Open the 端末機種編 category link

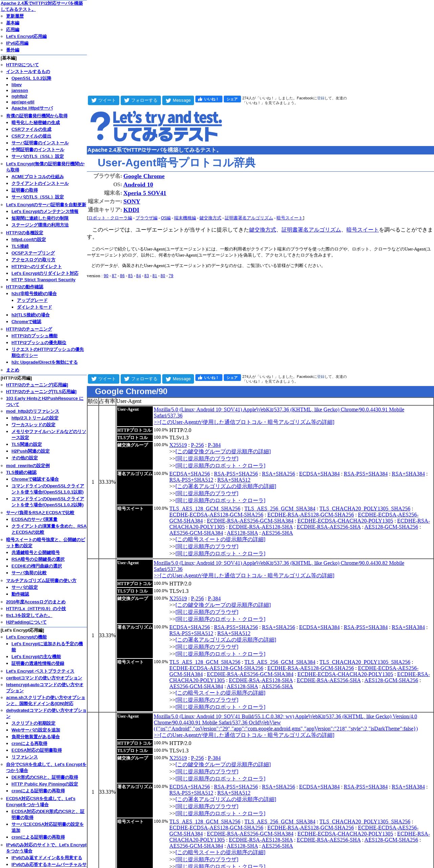185,218
